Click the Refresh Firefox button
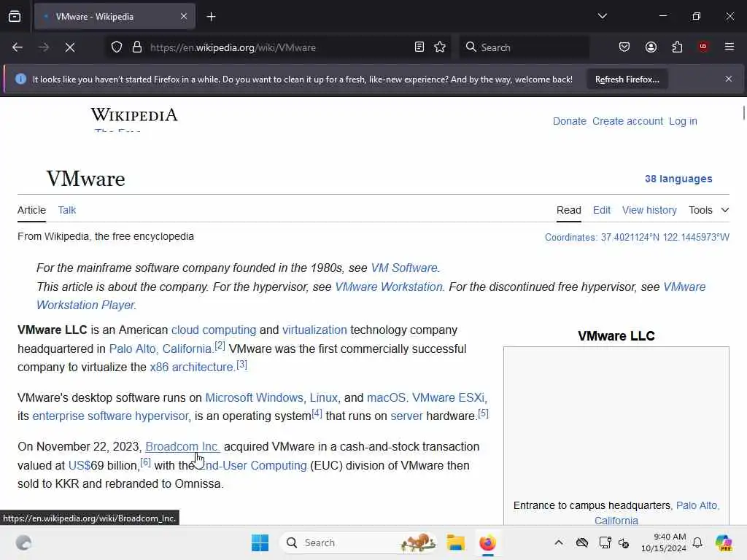Viewport: 747px width, 560px height. 627,79
